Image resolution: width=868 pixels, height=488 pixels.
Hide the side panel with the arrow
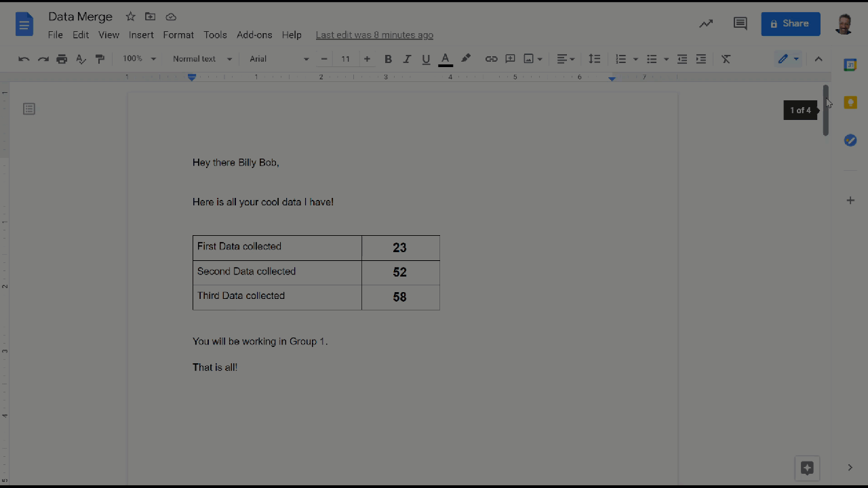click(850, 468)
